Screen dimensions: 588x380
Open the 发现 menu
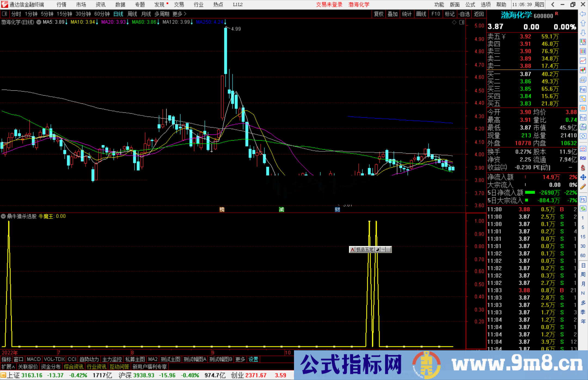click(159, 5)
